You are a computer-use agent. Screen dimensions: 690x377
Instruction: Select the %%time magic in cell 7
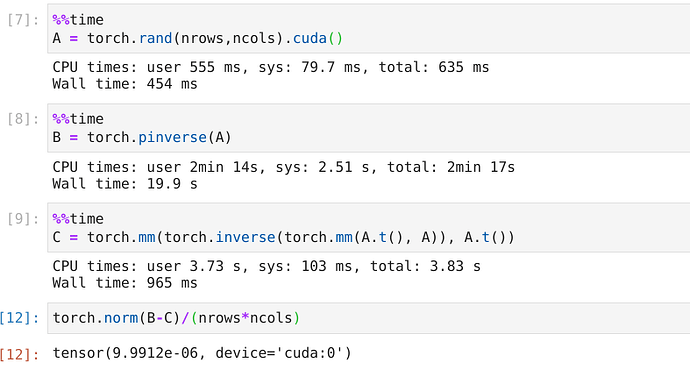click(78, 20)
